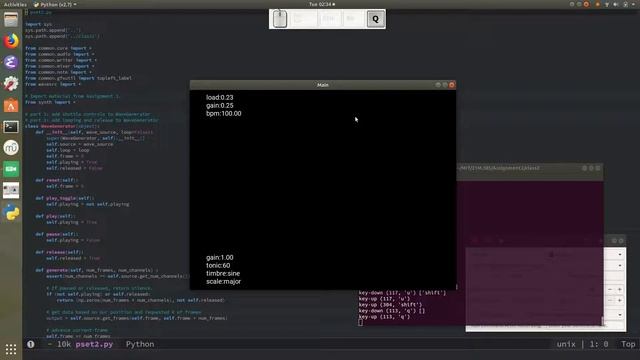The width and height of the screenshot is (640, 360).
Task: Click the 'import sys' line in Emacs
Action: point(38,24)
